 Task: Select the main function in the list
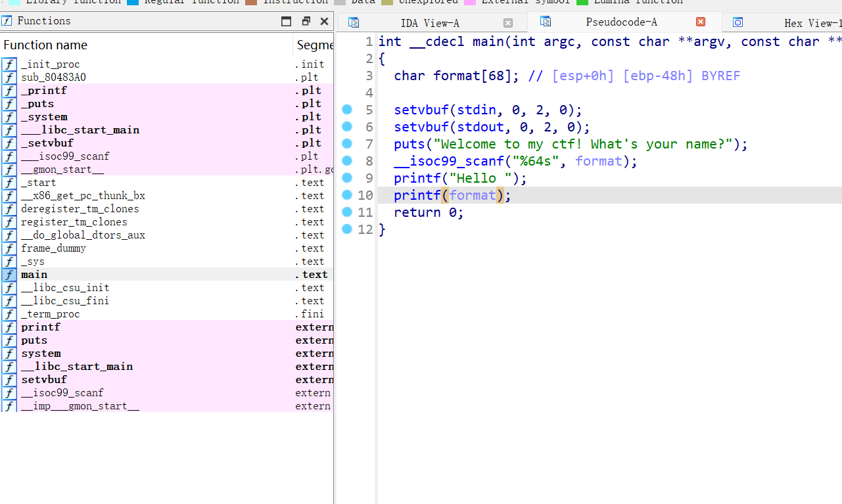[167, 275]
